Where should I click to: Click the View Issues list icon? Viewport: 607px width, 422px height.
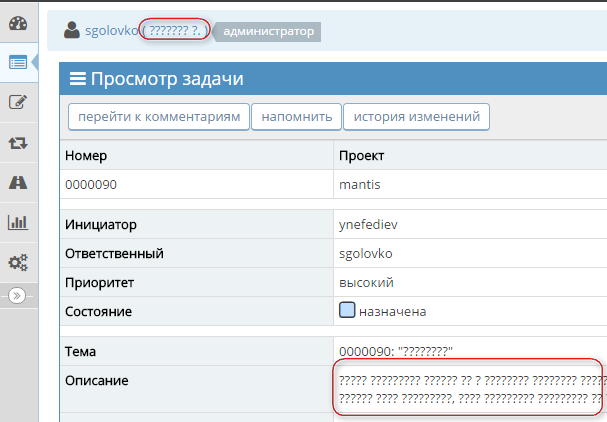click(x=17, y=62)
